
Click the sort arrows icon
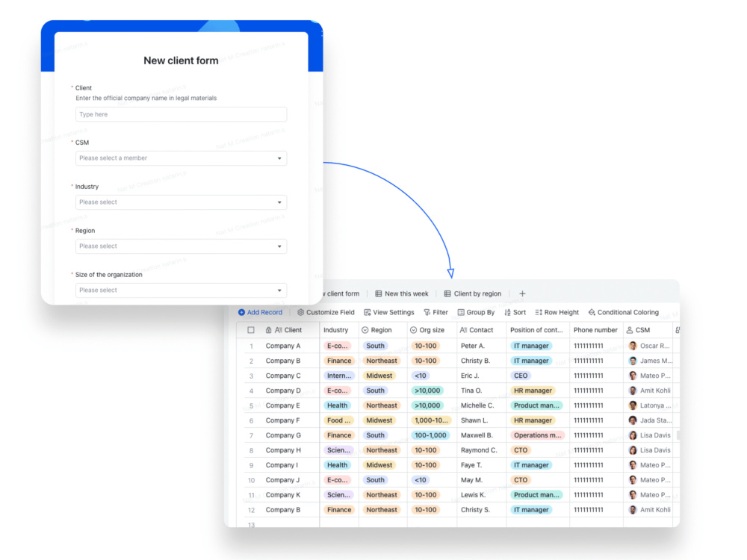pyautogui.click(x=507, y=312)
